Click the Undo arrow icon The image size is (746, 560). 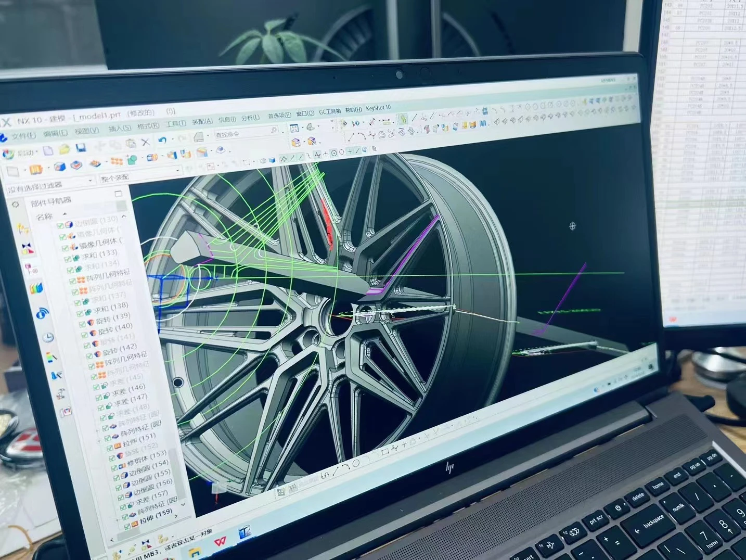(x=162, y=141)
